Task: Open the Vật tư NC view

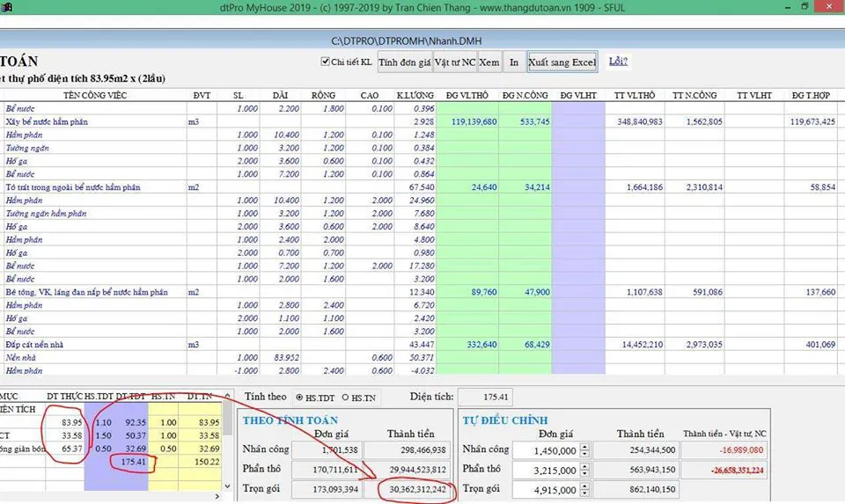Action: click(x=455, y=62)
